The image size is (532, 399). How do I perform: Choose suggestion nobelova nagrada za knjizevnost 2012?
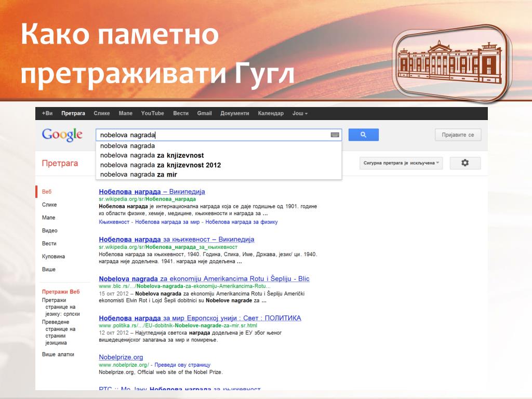(219, 165)
